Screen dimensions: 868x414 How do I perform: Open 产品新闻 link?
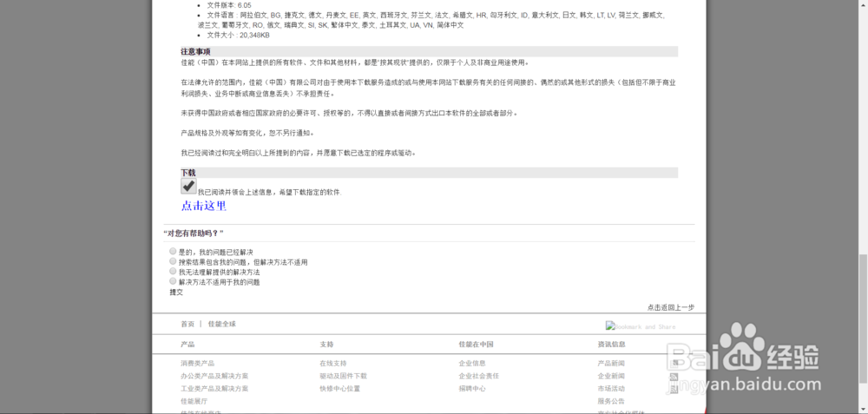tap(611, 364)
